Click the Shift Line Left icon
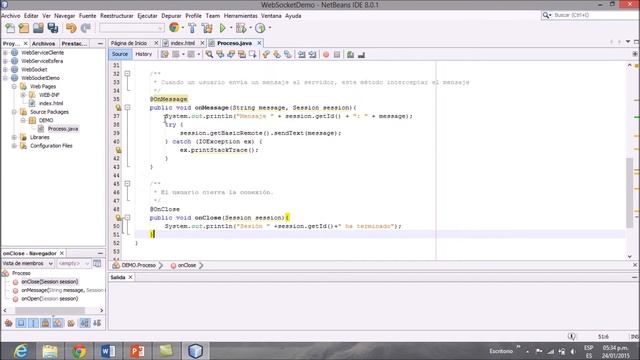This screenshot has height=360, width=640. click(302, 55)
